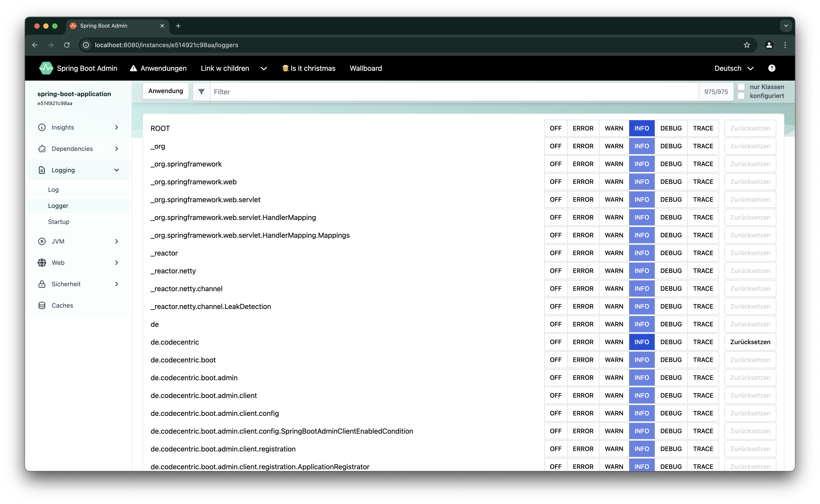Click the Spring Boot Admin logo
The width and height of the screenshot is (820, 504).
[x=46, y=68]
